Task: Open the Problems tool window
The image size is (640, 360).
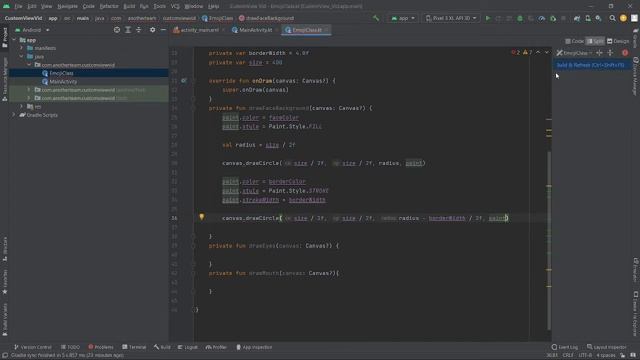Action: (101, 347)
